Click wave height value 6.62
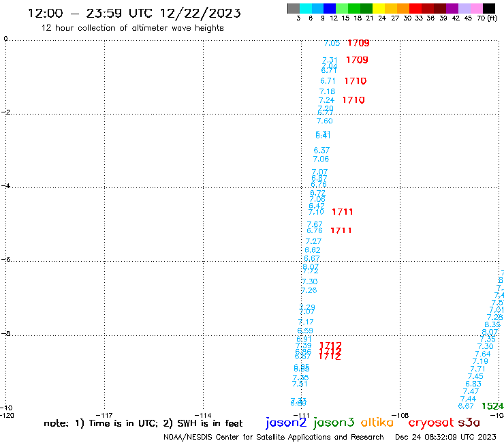The height and width of the screenshot is (443, 504). click(313, 250)
